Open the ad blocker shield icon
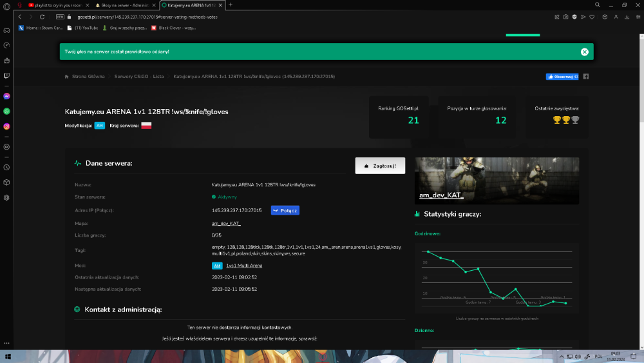The image size is (644, 363). (574, 17)
